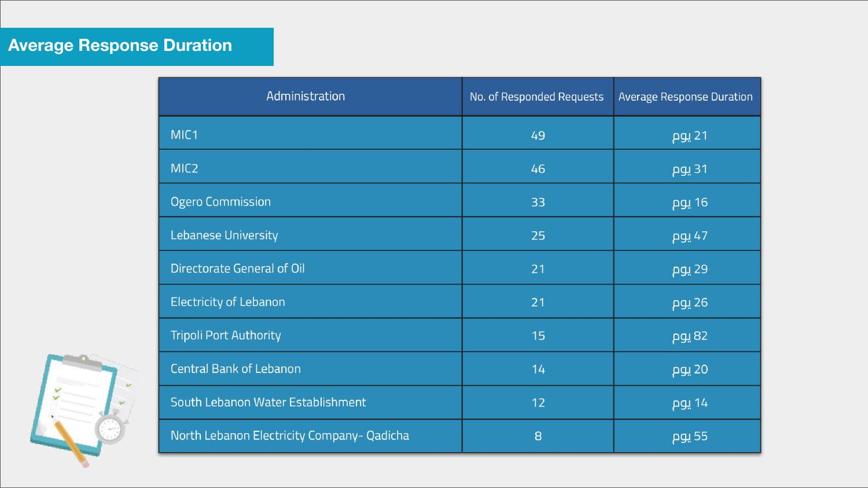Select the Average Response Duration column header
This screenshot has height=488, width=868.
[687, 97]
